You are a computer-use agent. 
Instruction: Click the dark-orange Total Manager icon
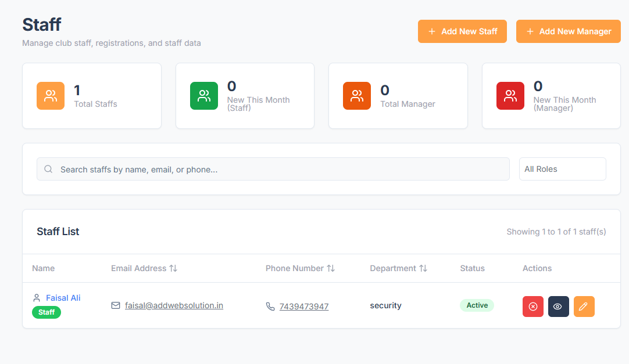[x=357, y=96]
